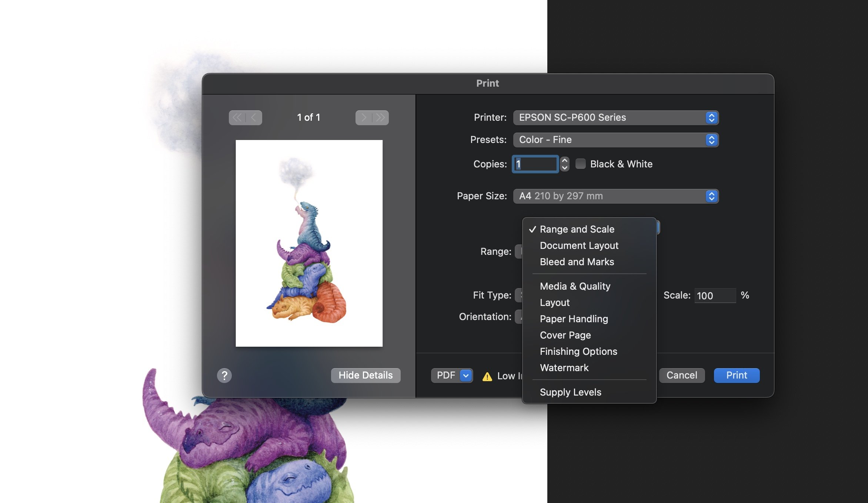Decrease copies with stepper down arrow
This screenshot has width=868, height=503.
565,167
